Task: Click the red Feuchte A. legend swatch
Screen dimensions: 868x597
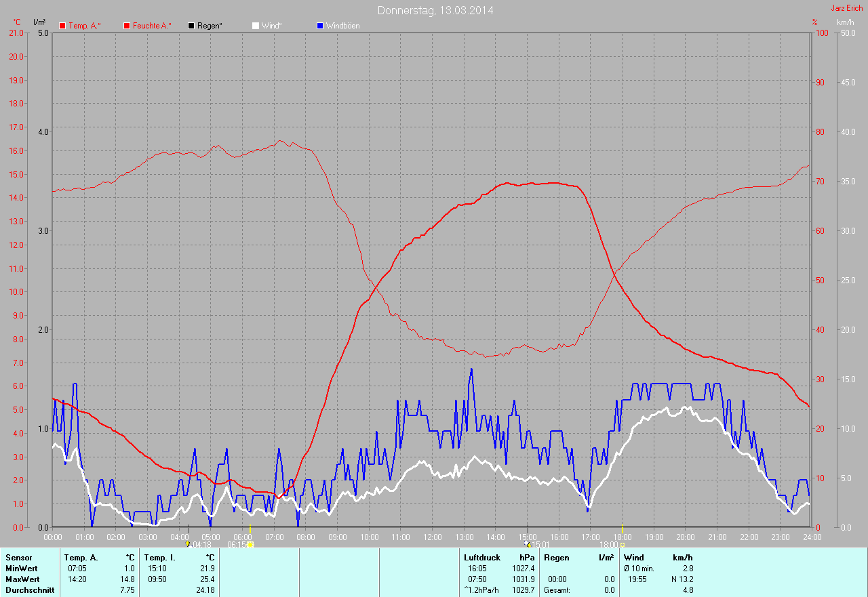Action: tap(127, 26)
